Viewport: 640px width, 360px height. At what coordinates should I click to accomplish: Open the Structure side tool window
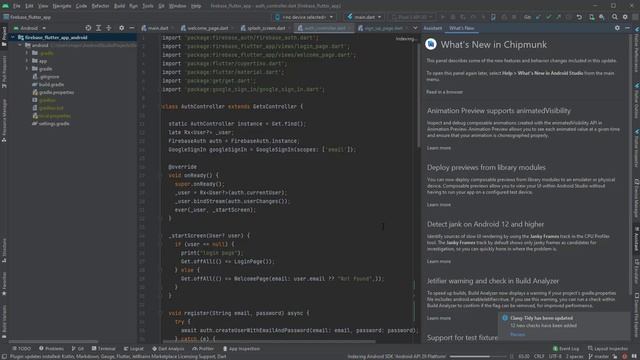[x=4, y=250]
